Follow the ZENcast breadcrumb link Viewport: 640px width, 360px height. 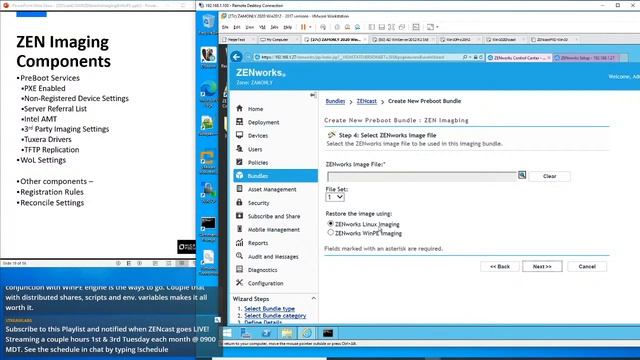tap(367, 101)
